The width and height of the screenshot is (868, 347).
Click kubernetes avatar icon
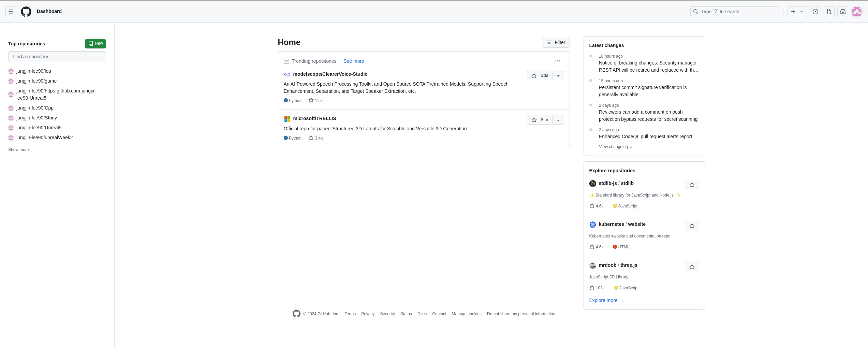coord(593,225)
